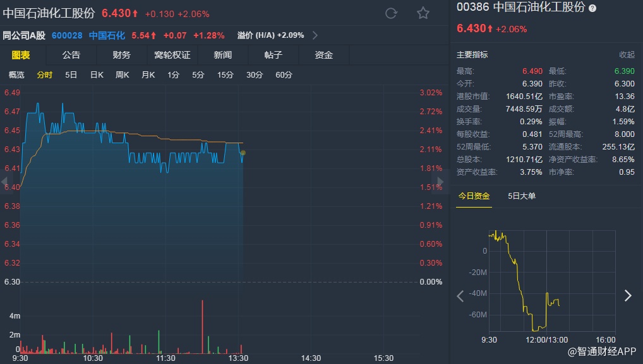Collapse the 主要指标 panel via 收起
Viewport: 643px width, 364px height.
(x=627, y=55)
